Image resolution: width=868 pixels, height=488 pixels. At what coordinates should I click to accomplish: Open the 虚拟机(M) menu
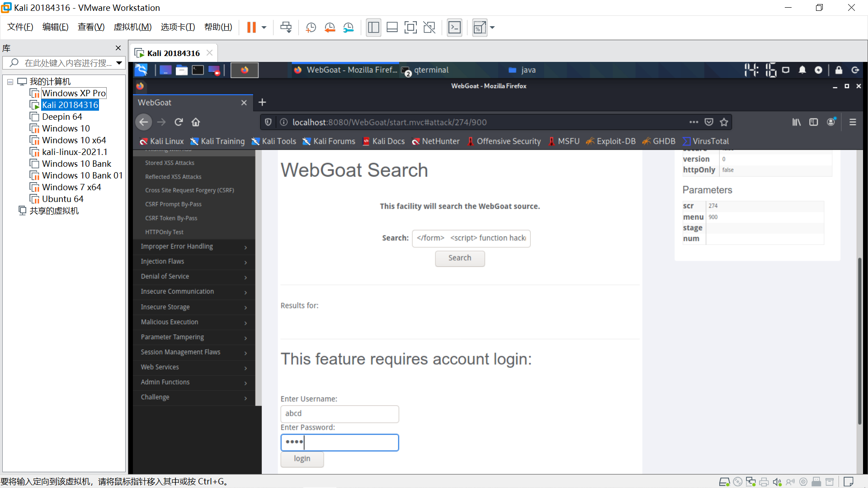132,27
